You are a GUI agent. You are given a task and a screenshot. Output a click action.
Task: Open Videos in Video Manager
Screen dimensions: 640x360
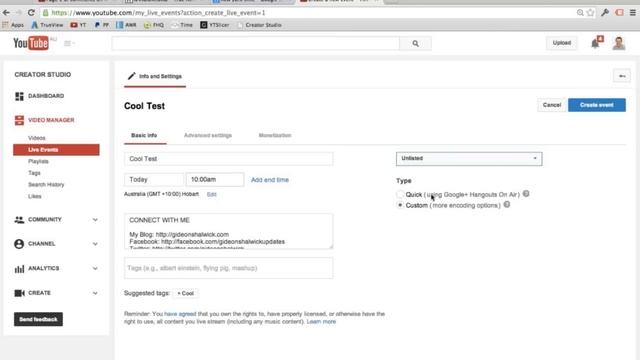point(37,138)
